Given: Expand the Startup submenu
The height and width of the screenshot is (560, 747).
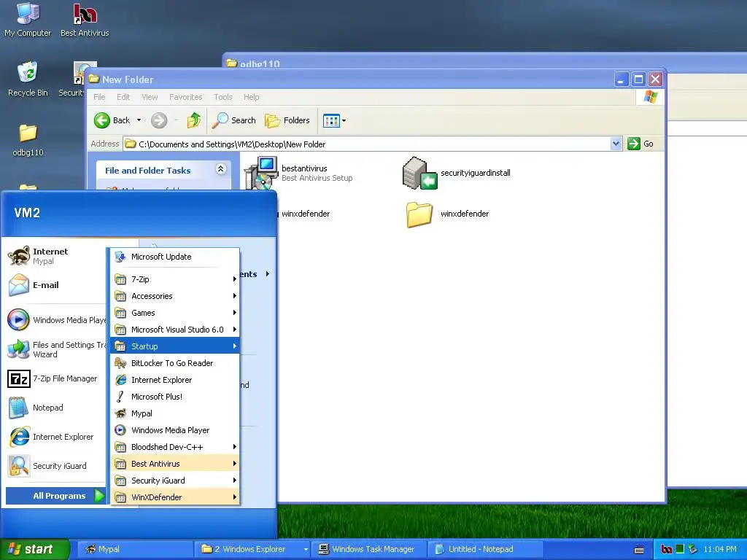Looking at the screenshot, I should tap(175, 346).
